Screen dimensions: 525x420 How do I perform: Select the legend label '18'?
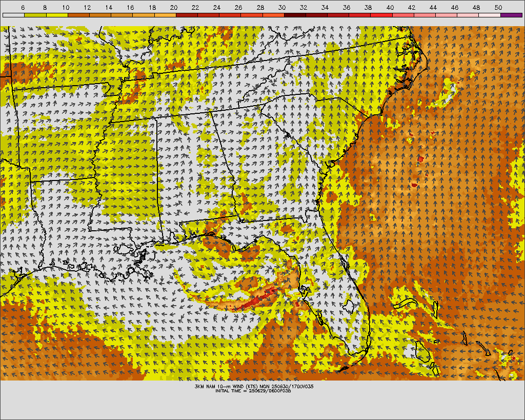tap(152, 7)
